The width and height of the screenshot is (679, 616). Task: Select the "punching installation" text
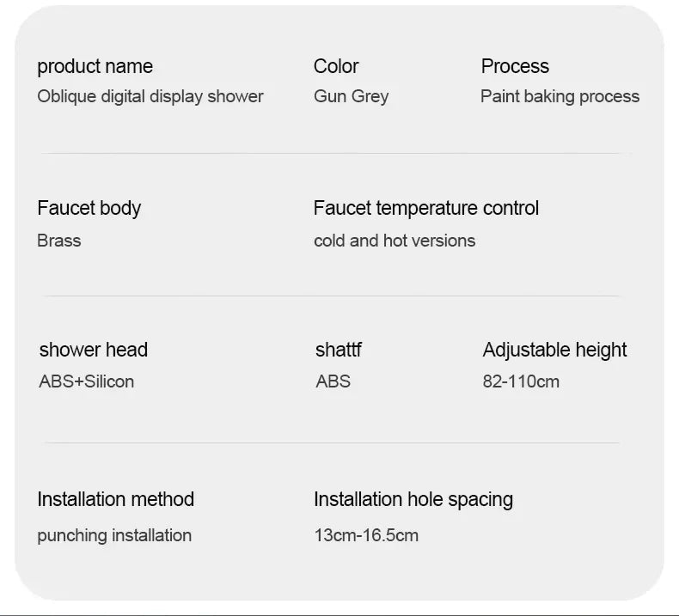(x=114, y=535)
